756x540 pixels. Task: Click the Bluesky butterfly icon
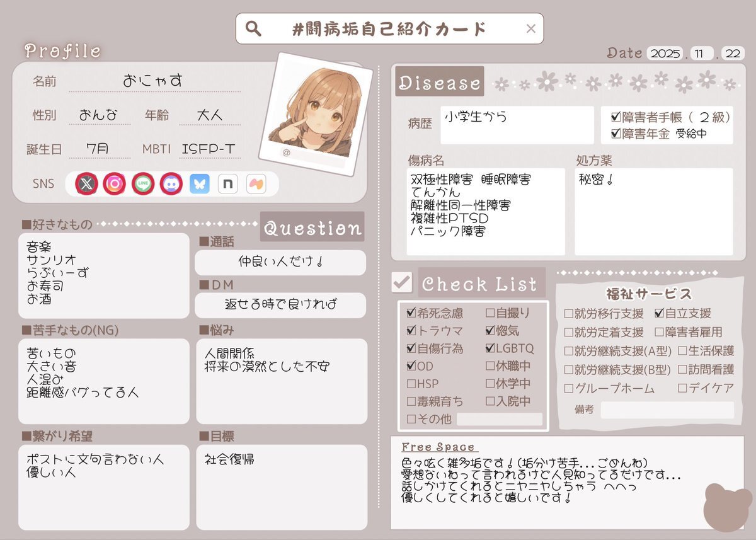tap(200, 184)
